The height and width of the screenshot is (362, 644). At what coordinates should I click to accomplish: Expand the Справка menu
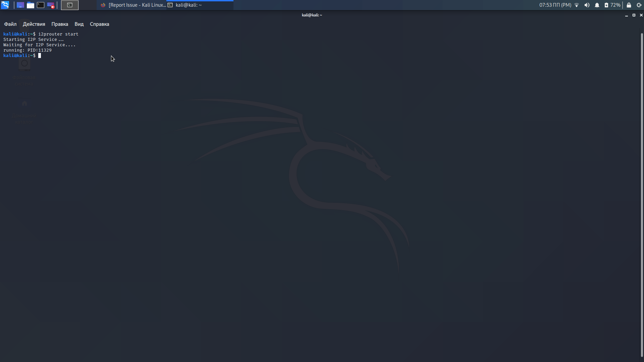coord(100,24)
